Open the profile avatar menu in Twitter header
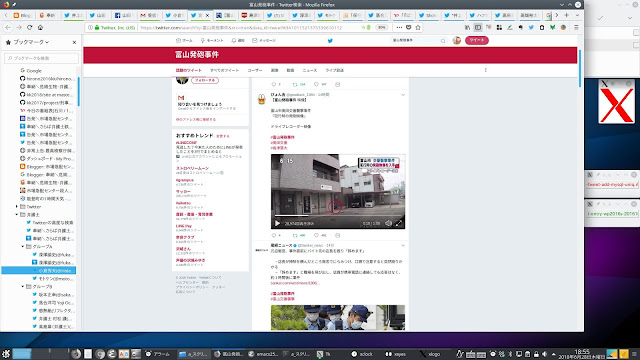This screenshot has width=640, height=360. (x=457, y=40)
